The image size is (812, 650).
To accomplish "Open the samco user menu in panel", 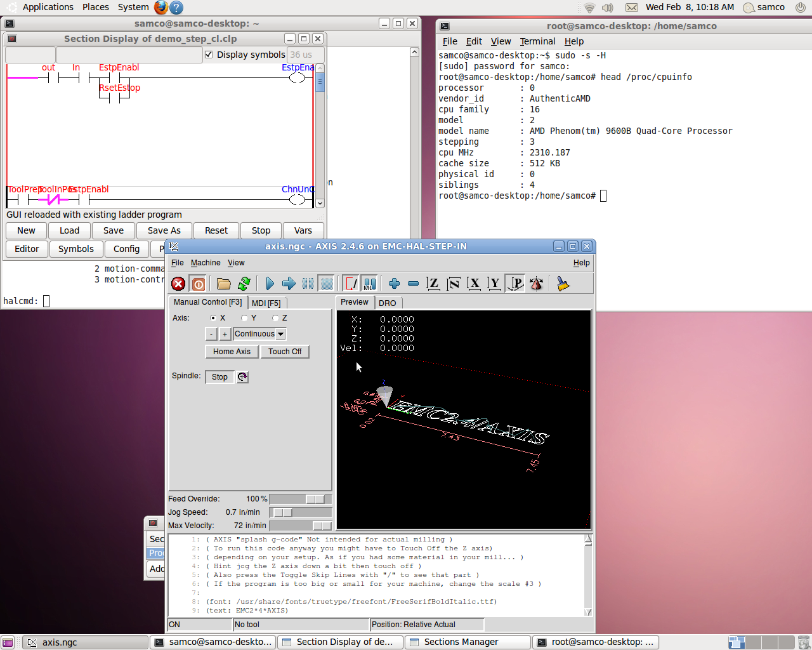I will (x=764, y=8).
